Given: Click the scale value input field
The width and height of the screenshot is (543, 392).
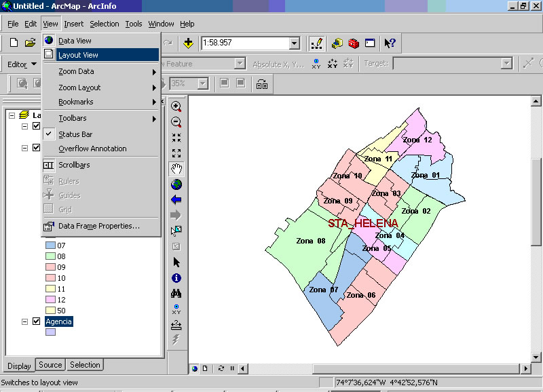Looking at the screenshot, I should click(x=246, y=43).
